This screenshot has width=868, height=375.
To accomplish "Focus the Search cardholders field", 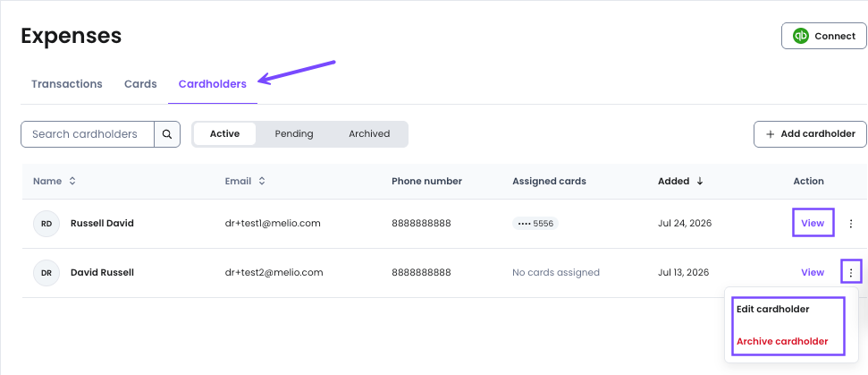I will pyautogui.click(x=88, y=134).
